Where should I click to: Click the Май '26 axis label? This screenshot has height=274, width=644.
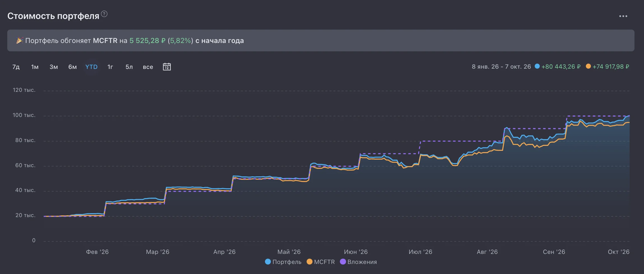pyautogui.click(x=289, y=252)
